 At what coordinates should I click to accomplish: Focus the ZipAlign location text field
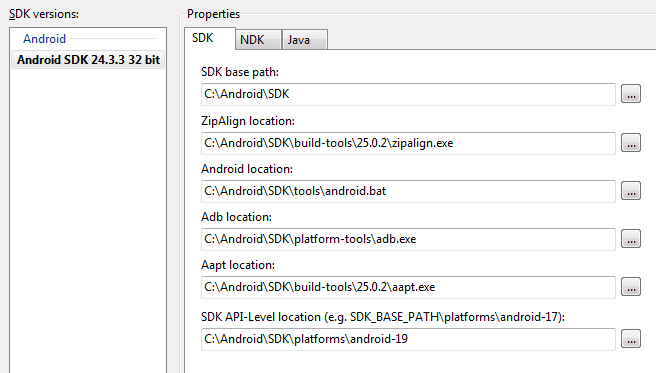click(x=408, y=143)
